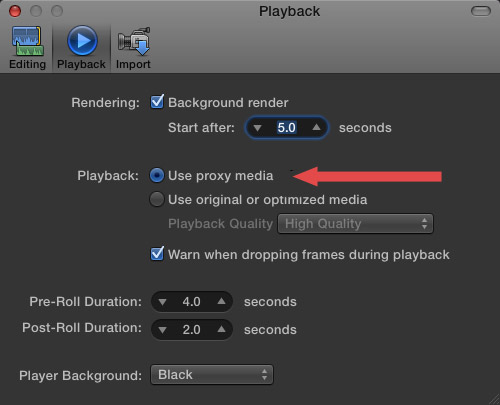Click the toolbar toggle pill button in title bar

[x=481, y=11]
